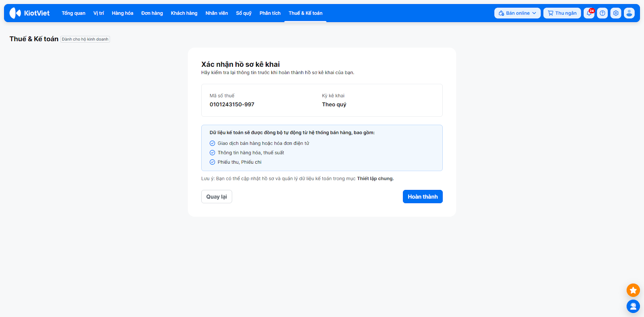
Task: Click the orange star feedback button
Action: point(633,290)
